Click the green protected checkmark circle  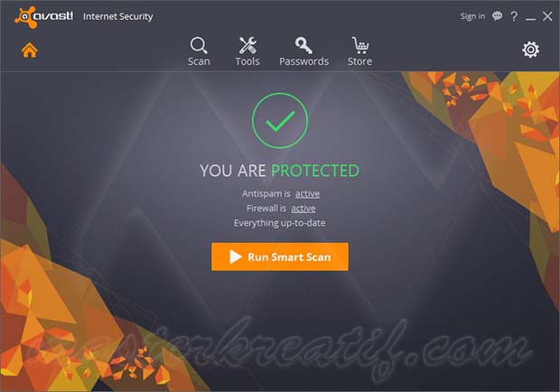tap(280, 121)
